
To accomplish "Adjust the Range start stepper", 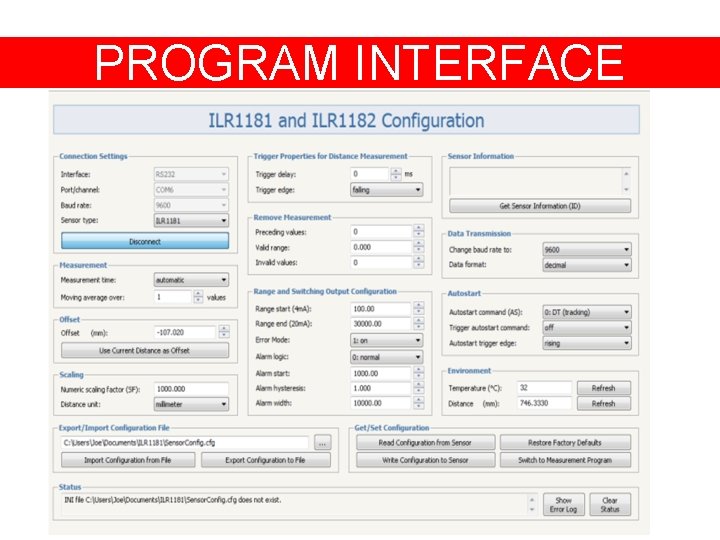I will [418, 309].
